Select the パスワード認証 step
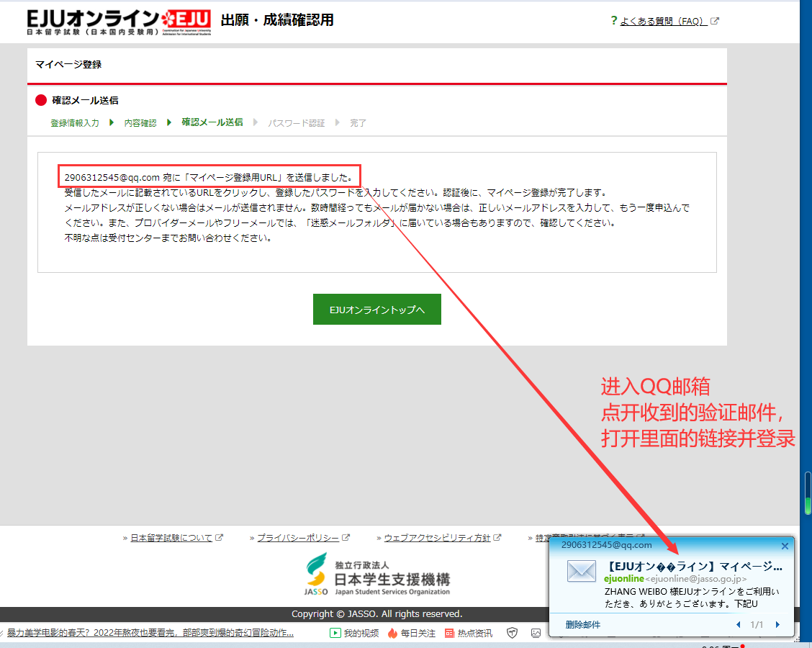 click(296, 123)
